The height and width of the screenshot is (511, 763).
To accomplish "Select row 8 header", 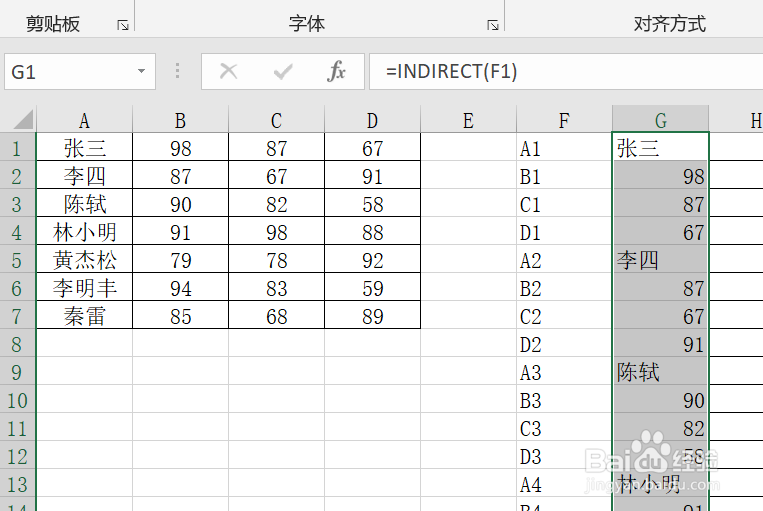I will (x=18, y=344).
